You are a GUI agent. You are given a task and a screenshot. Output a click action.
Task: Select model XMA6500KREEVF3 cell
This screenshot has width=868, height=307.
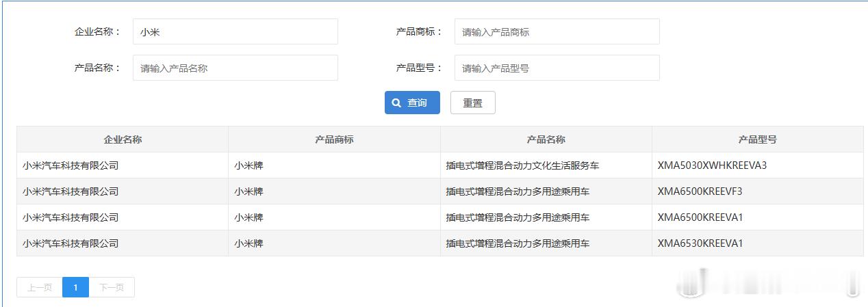coord(757,191)
